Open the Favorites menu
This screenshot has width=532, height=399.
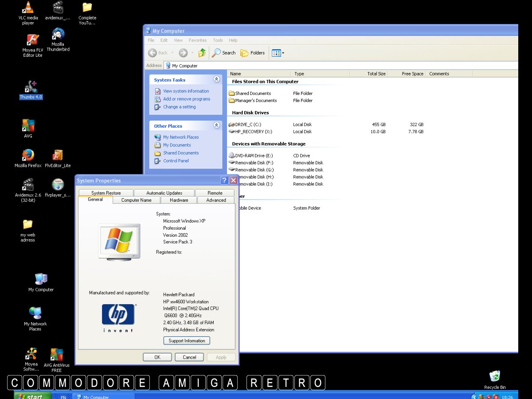tap(197, 40)
